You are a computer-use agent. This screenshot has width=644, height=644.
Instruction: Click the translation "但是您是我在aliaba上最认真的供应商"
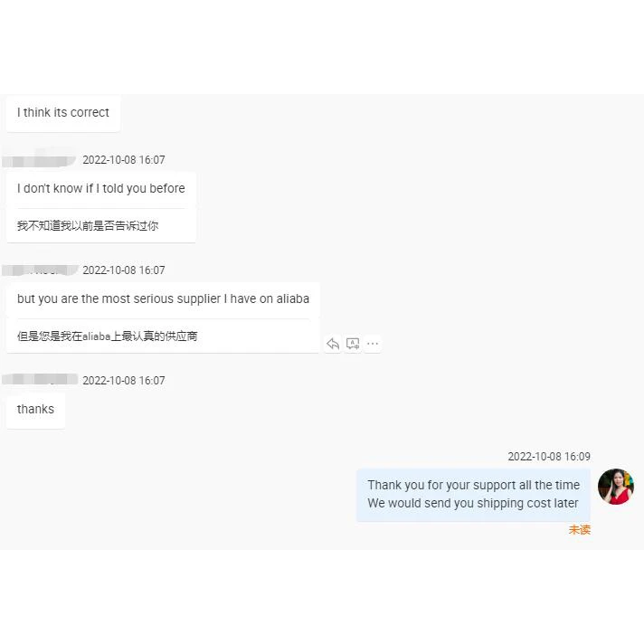pos(108,336)
